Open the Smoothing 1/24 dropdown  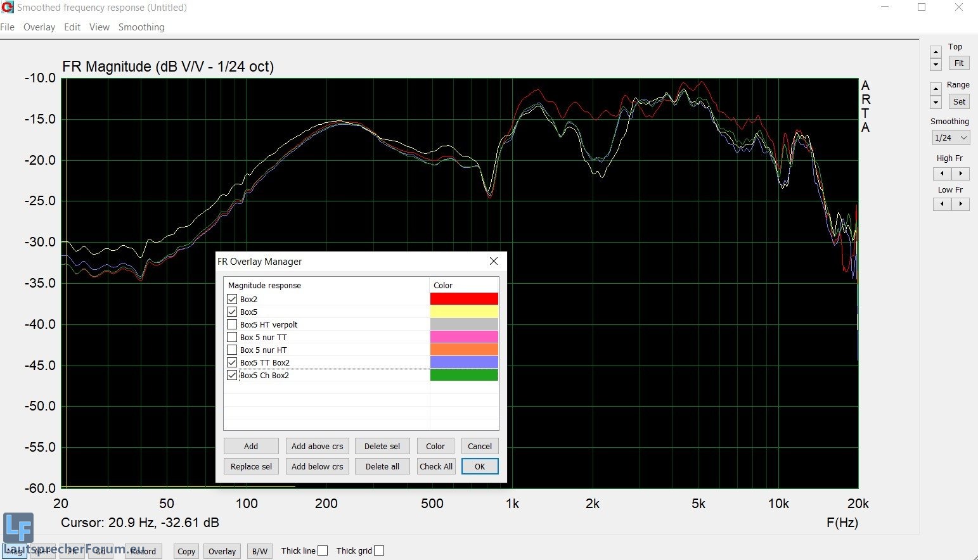pos(951,137)
